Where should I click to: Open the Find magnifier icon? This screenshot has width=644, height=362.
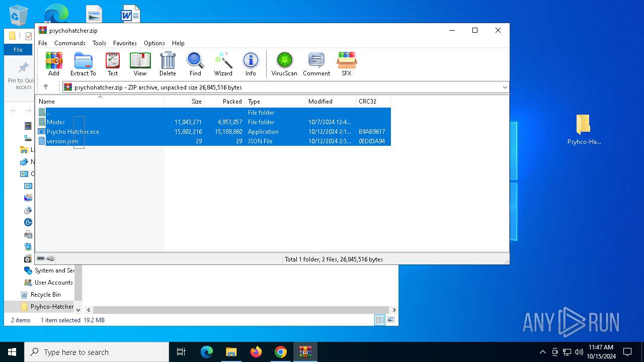[x=195, y=64]
